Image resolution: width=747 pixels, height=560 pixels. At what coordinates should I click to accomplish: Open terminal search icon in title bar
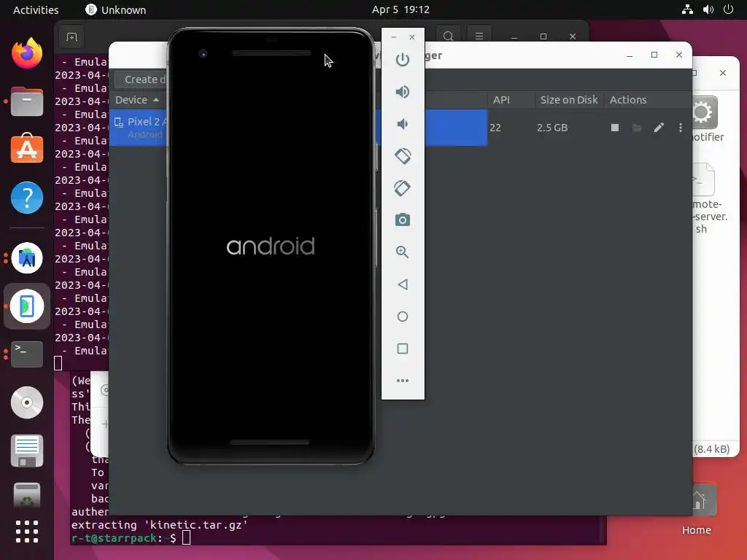tap(449, 36)
